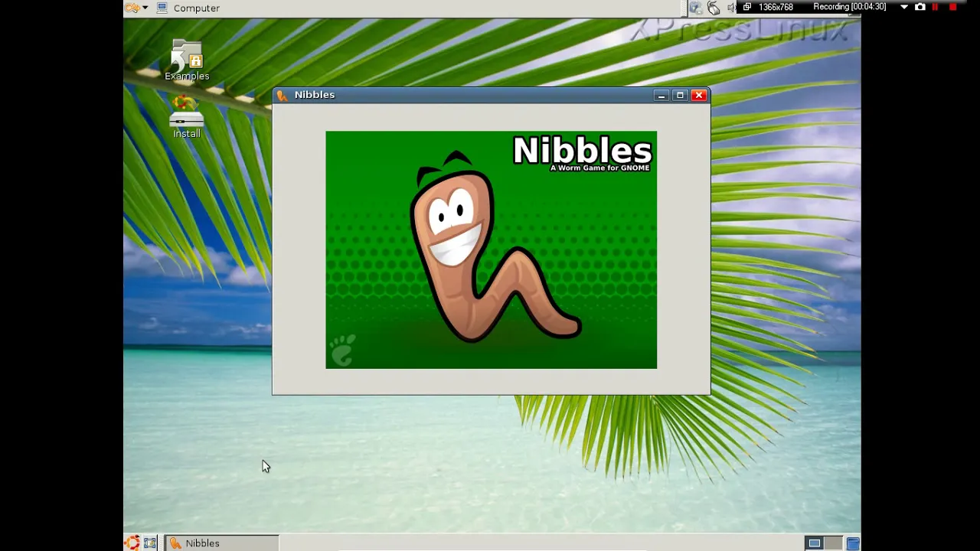The image size is (980, 551).
Task: Click the computer monitor icon beside Computer
Action: point(162,8)
